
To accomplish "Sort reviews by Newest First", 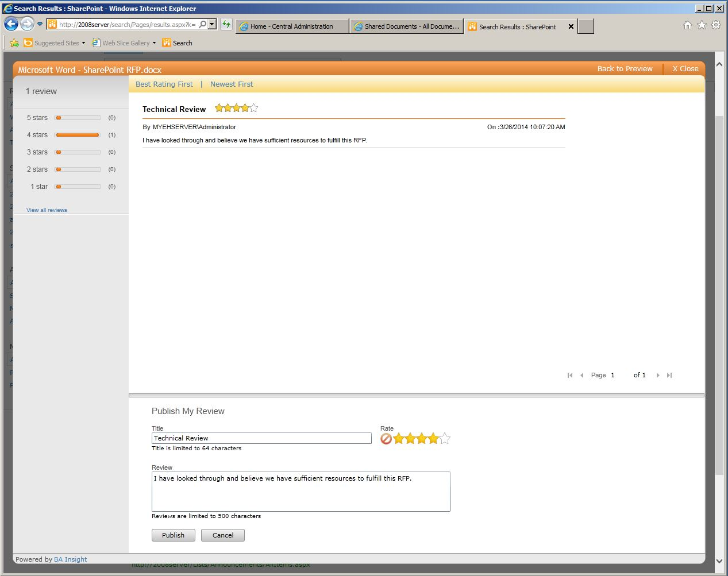I will tap(232, 84).
